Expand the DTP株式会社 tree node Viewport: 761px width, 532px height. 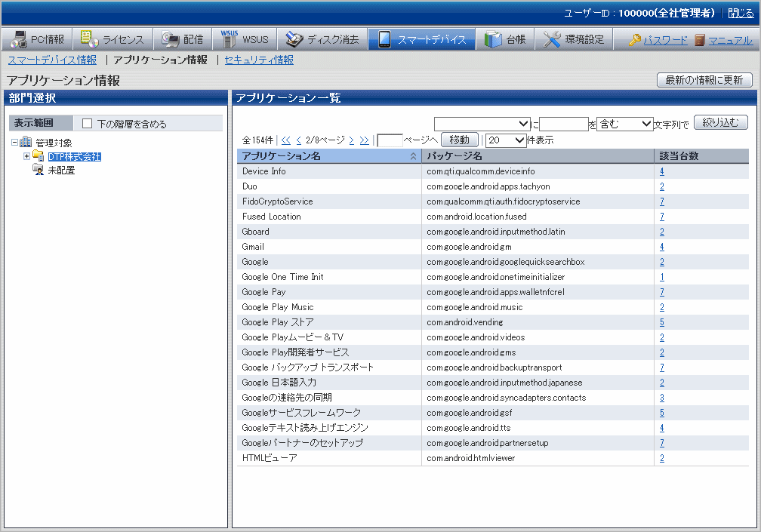tap(26, 156)
